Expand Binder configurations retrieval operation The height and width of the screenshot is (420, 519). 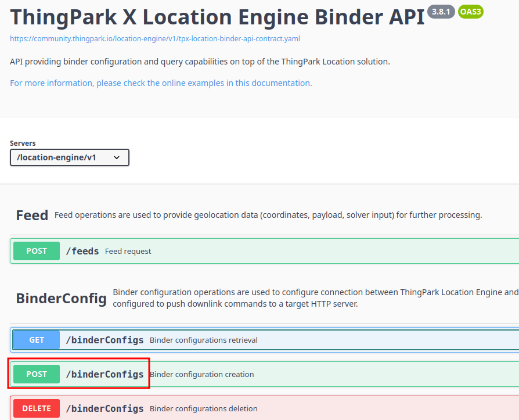coord(265,340)
